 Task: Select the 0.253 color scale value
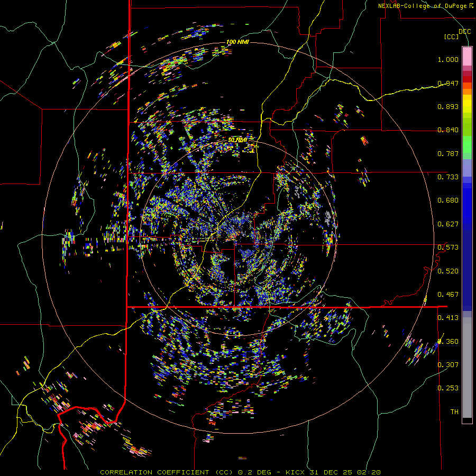pyautogui.click(x=448, y=388)
